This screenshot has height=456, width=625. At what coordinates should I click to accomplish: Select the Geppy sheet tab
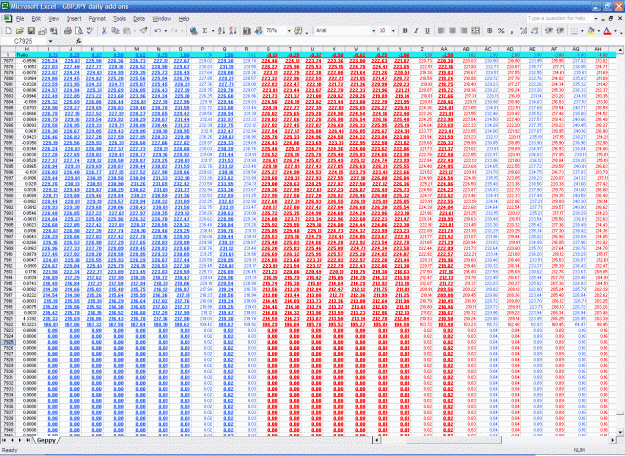(x=46, y=440)
